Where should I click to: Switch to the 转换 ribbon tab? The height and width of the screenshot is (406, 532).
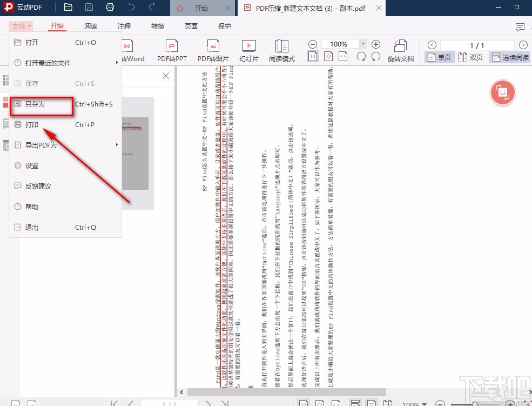pos(157,26)
